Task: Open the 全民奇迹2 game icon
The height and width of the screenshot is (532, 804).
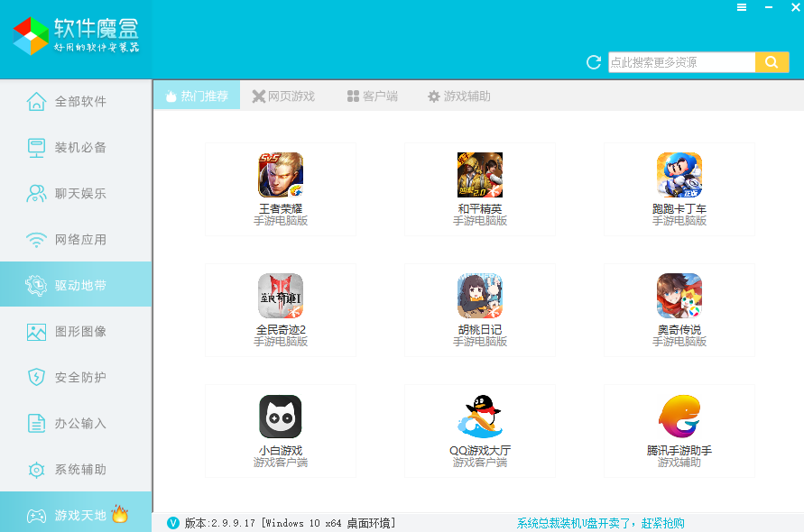Action: 281,296
